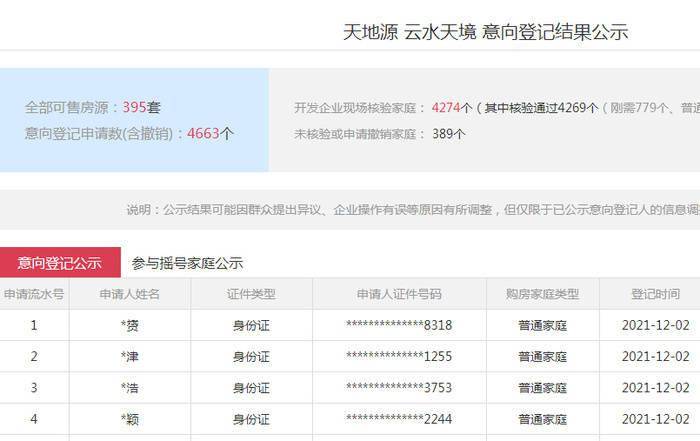Screen dimensions: 700x441
Task: Click ID number ending 2244
Action: 399,419
